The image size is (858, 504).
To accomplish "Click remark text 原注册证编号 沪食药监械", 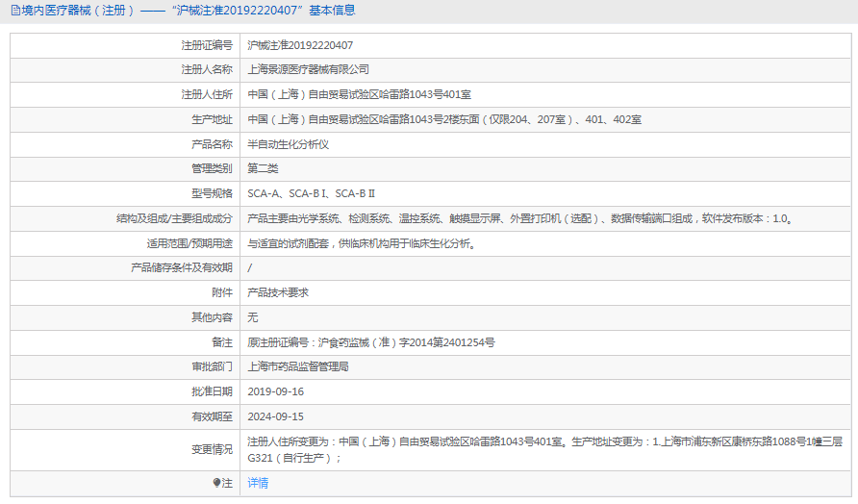I will coord(371,342).
